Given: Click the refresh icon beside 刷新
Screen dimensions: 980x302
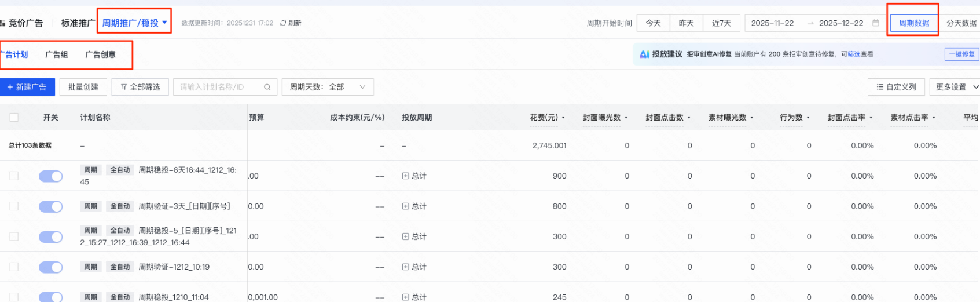Looking at the screenshot, I should coord(283,23).
